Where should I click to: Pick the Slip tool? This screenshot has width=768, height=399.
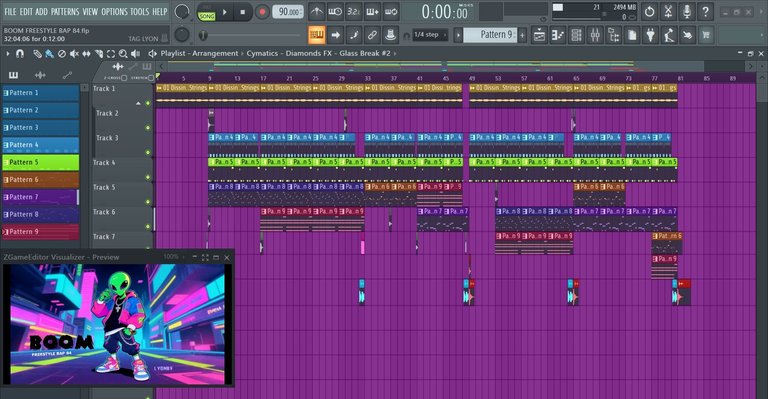coord(86,53)
